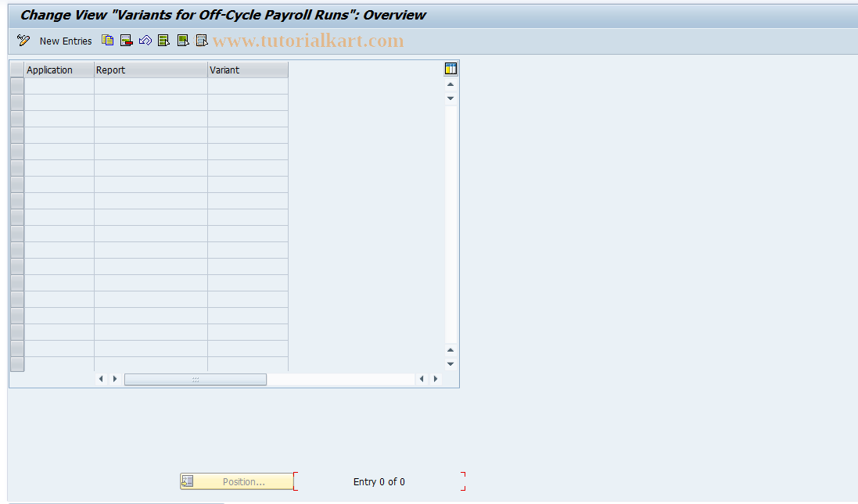
Task: Click the top scroll-up arrow of table
Action: click(x=451, y=84)
